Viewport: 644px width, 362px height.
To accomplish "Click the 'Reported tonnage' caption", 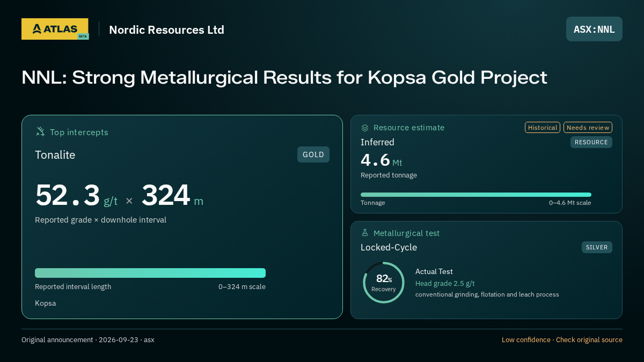I will [x=389, y=175].
